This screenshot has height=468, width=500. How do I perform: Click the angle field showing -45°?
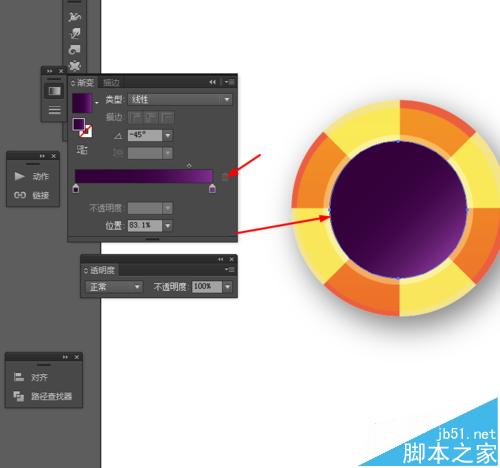click(145, 135)
